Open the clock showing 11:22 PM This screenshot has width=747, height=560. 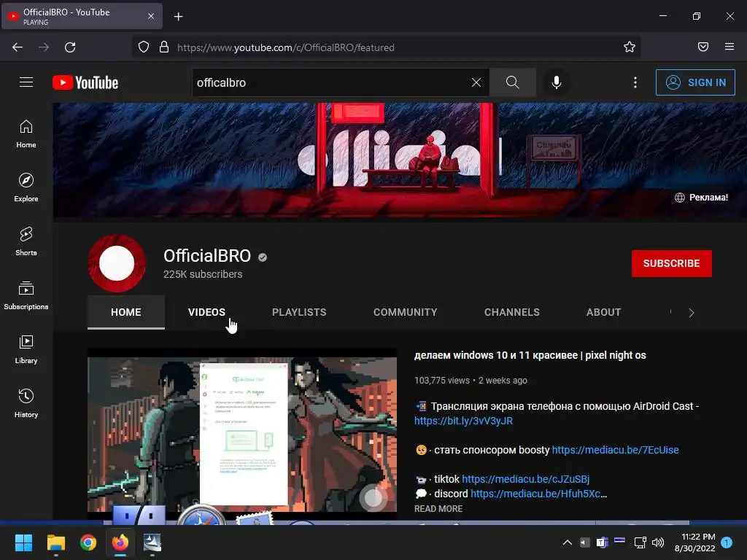[x=695, y=542]
